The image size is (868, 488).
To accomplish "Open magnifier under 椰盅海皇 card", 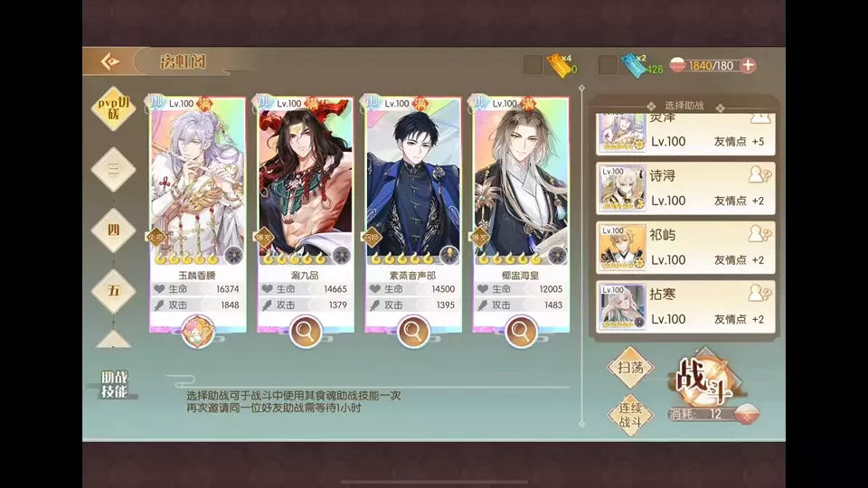I will [521, 331].
